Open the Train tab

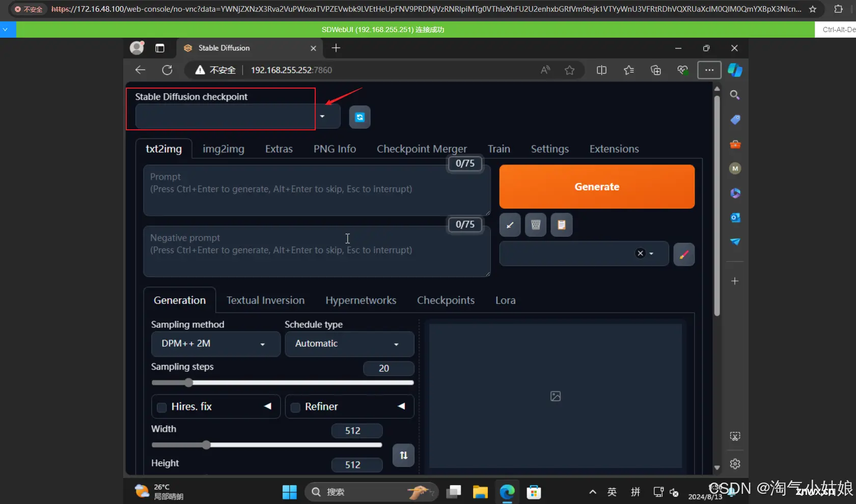point(499,149)
